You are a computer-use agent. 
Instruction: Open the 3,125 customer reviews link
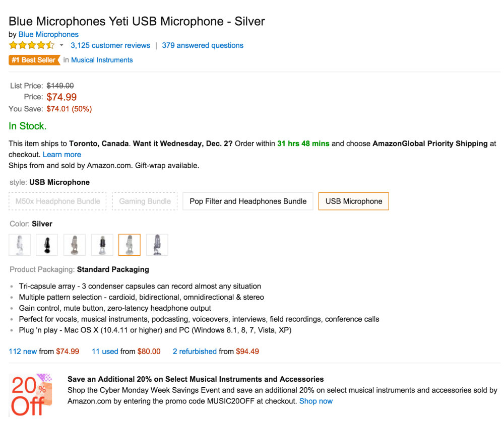tap(110, 45)
